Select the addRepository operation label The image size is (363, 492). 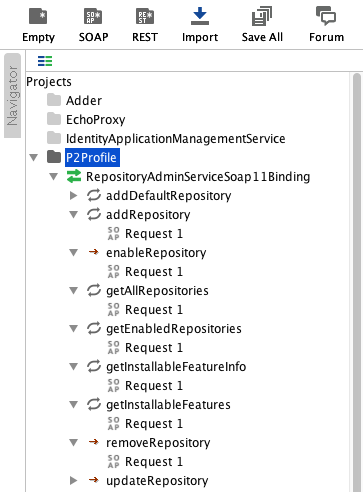148,214
